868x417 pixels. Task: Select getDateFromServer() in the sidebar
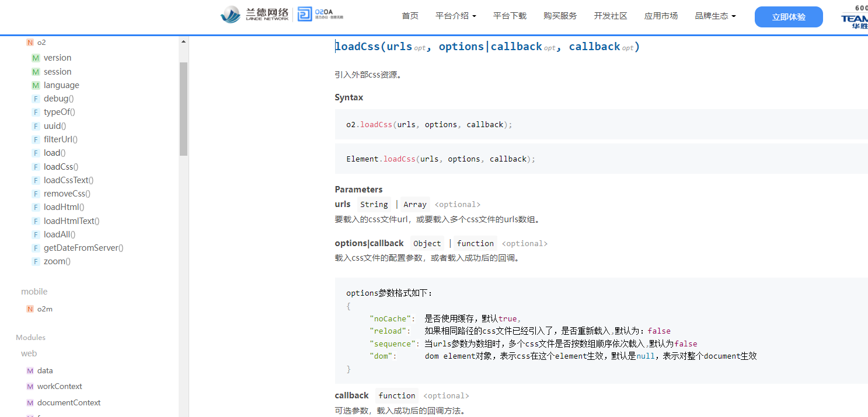pos(83,248)
